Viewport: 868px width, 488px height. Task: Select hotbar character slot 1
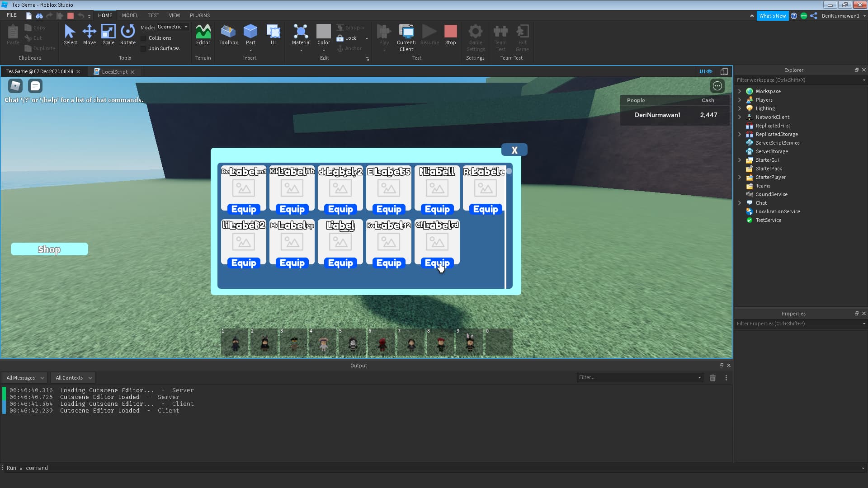[x=235, y=342]
